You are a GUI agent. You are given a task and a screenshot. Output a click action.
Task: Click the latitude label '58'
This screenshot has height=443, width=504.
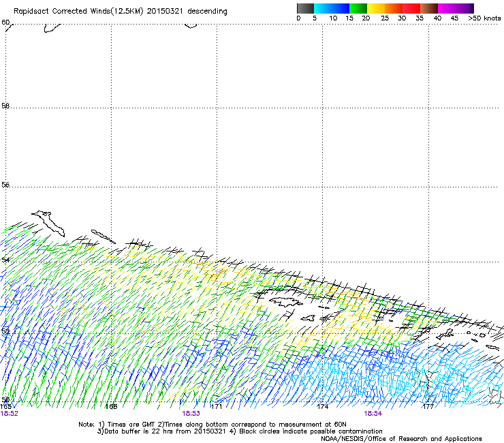point(5,106)
